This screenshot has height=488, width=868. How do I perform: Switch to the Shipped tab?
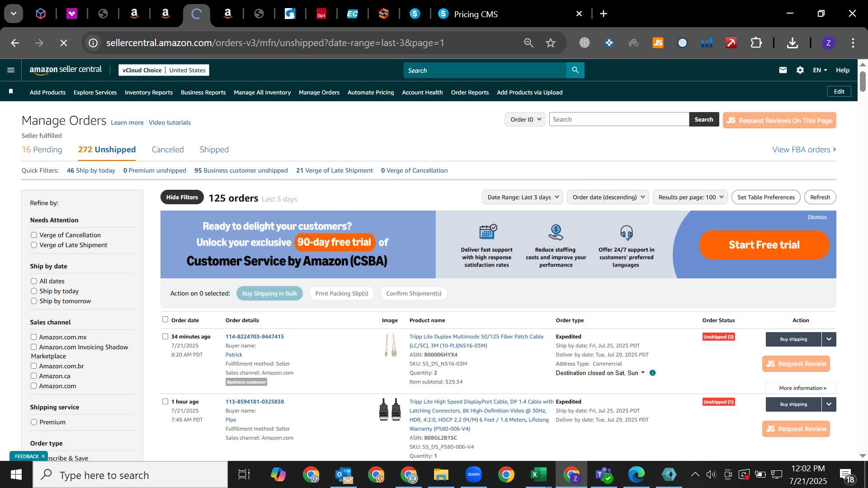coord(214,150)
